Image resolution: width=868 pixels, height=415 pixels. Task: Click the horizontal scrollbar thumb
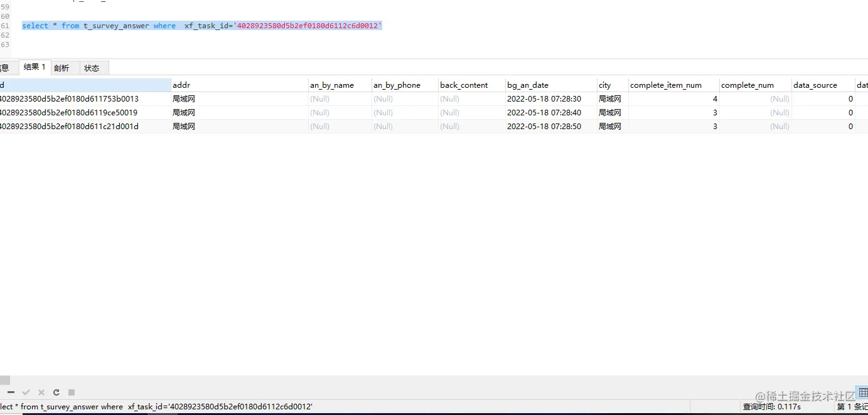tap(4, 380)
